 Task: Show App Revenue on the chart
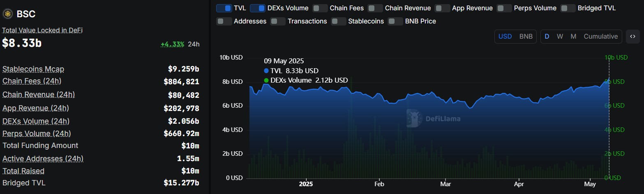pos(442,8)
